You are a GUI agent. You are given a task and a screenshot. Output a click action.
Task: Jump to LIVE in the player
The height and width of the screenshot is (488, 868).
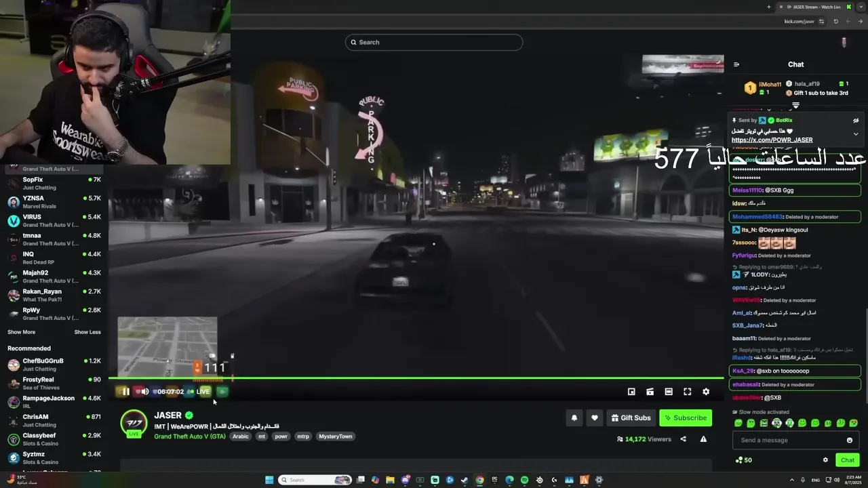pos(203,392)
